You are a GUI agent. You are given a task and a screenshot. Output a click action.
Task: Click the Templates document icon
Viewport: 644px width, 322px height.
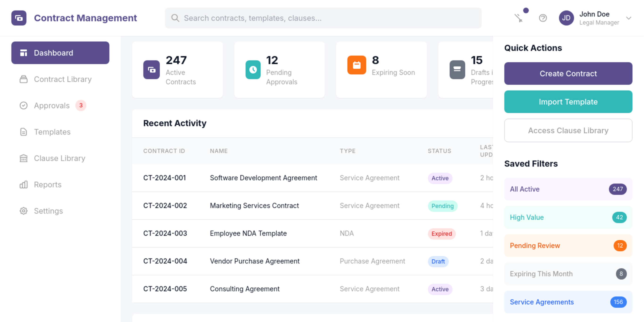(24, 132)
